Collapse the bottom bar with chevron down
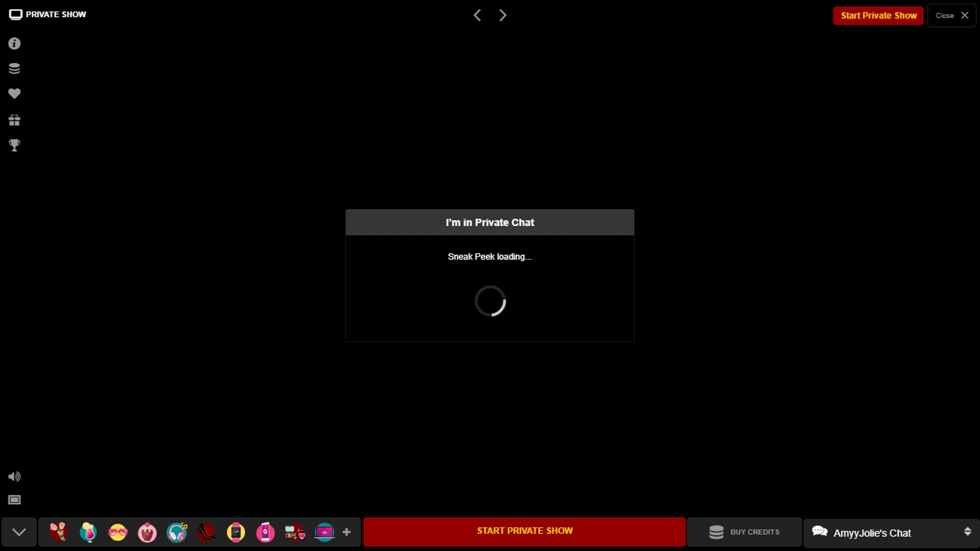The image size is (980, 551). point(19,532)
